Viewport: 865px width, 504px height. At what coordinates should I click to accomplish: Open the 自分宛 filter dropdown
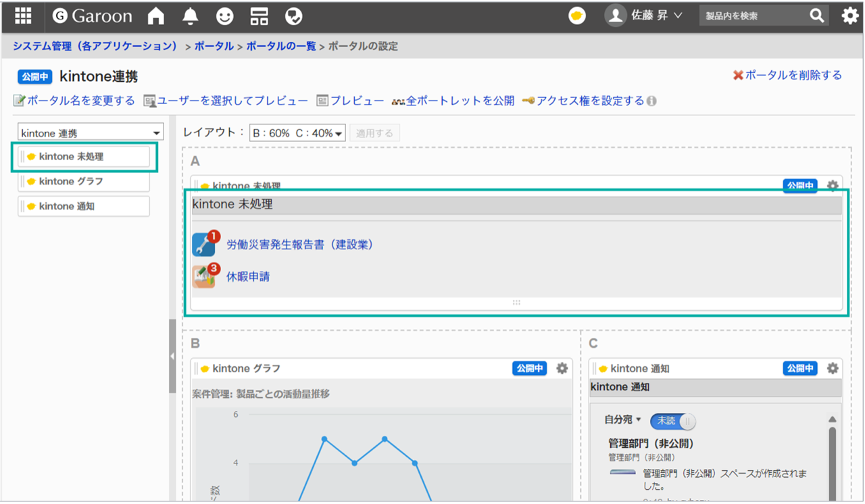[623, 420]
